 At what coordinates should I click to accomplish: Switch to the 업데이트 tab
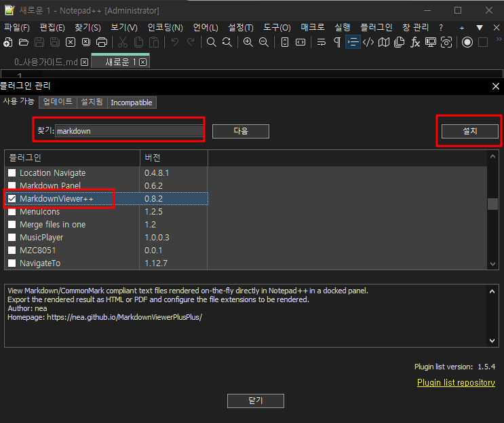click(x=58, y=103)
